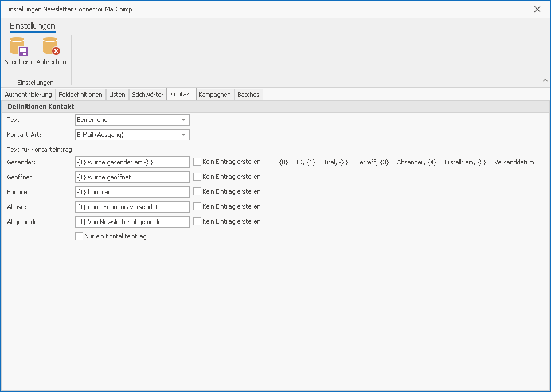Click into the Gesendet text field
This screenshot has width=551, height=392.
132,162
